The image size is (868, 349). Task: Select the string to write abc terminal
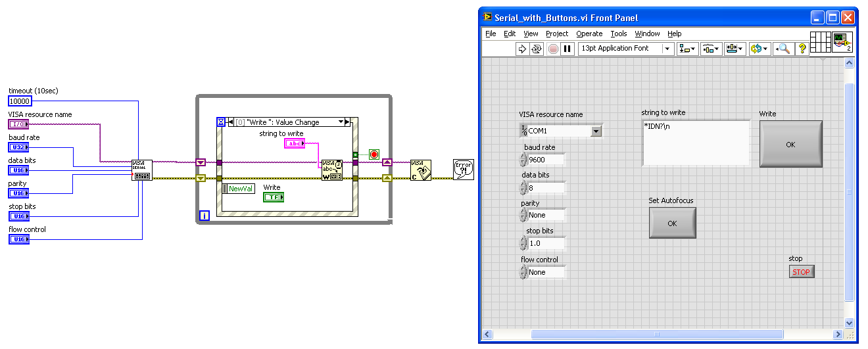click(x=295, y=143)
